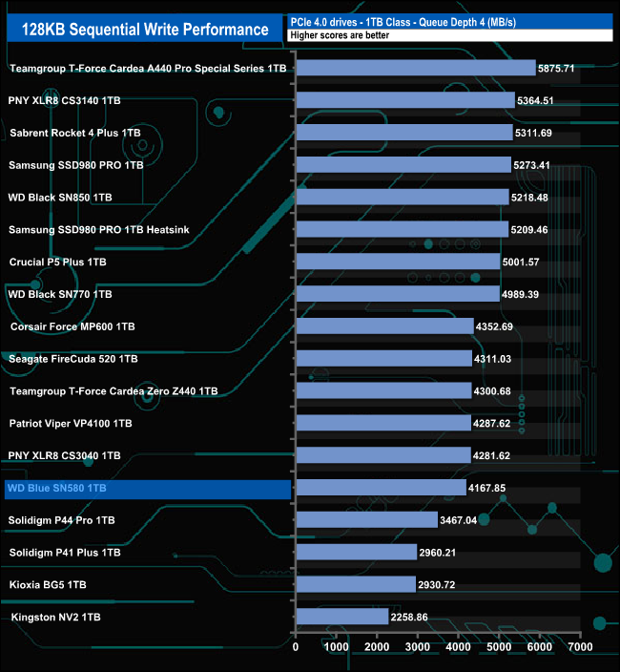Click the WD Blue SN580 4167.85 bar

pos(382,488)
